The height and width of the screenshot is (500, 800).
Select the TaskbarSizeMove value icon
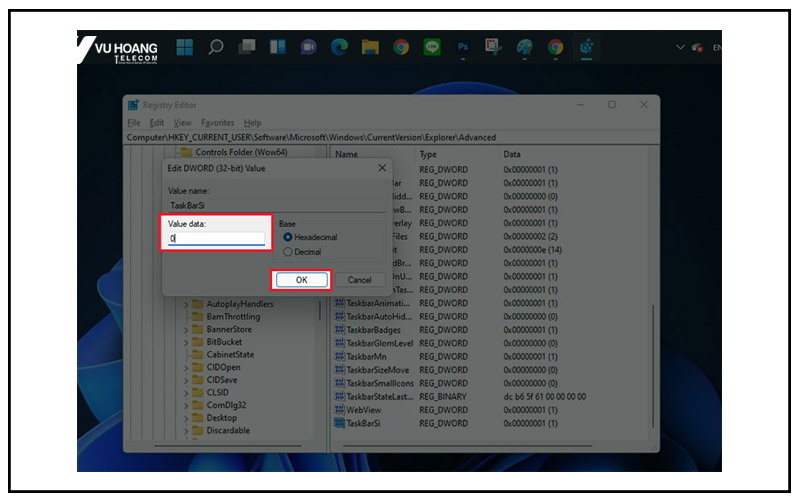pos(339,369)
